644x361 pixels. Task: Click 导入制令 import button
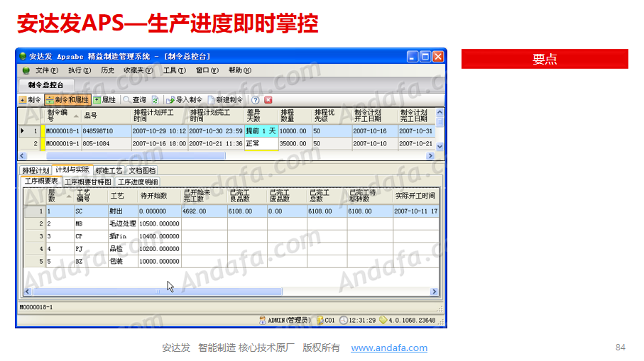(185, 100)
